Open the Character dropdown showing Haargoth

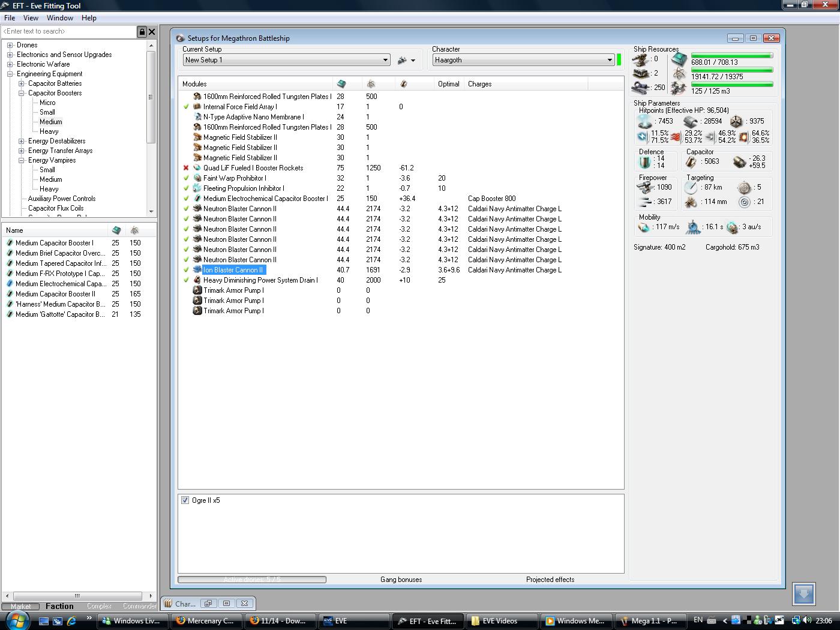[610, 60]
